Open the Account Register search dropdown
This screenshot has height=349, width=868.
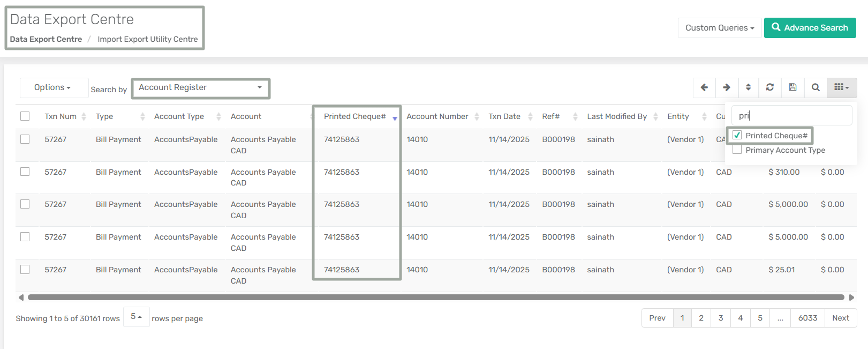click(x=200, y=88)
